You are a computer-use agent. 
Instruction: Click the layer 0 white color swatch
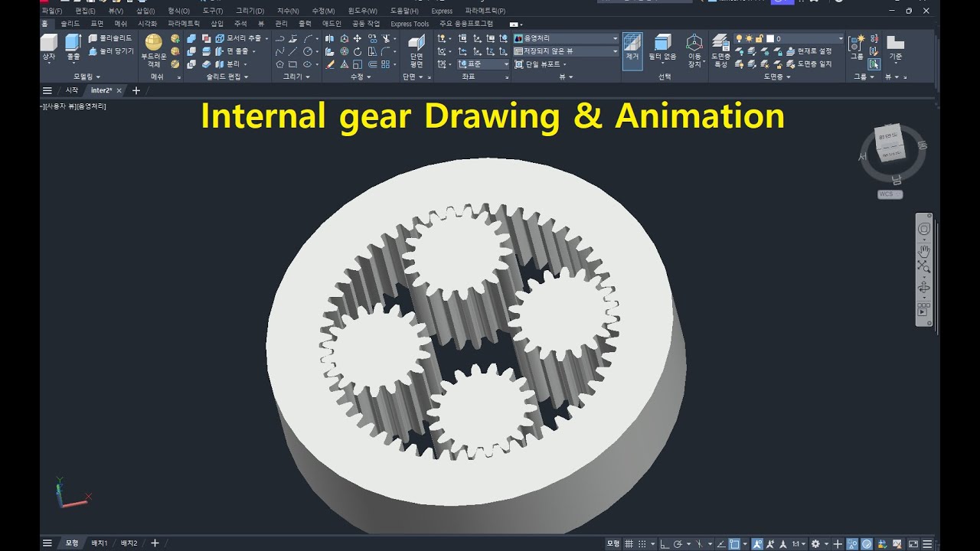[770, 38]
